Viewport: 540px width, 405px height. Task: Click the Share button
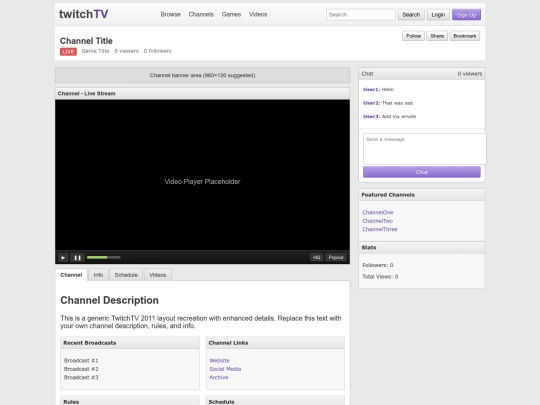click(437, 36)
